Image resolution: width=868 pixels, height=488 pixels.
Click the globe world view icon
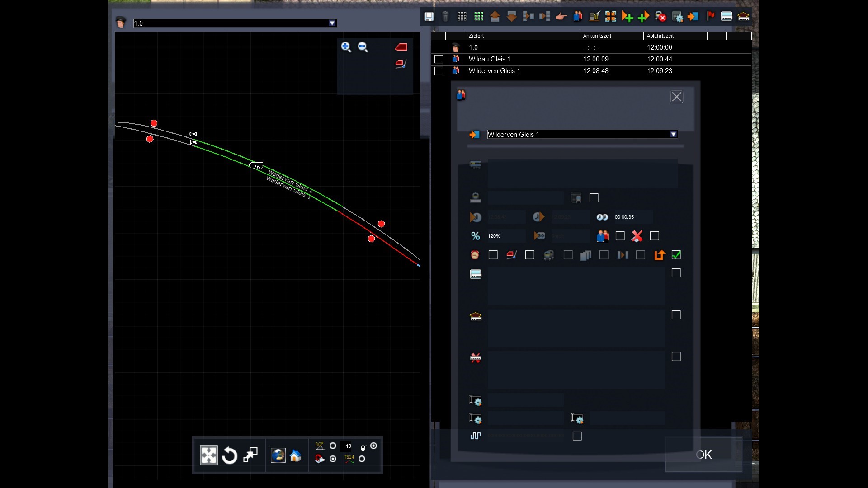click(x=278, y=455)
